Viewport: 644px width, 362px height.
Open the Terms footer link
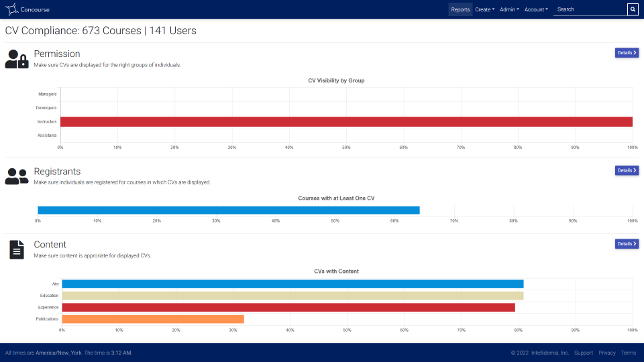[x=629, y=353]
